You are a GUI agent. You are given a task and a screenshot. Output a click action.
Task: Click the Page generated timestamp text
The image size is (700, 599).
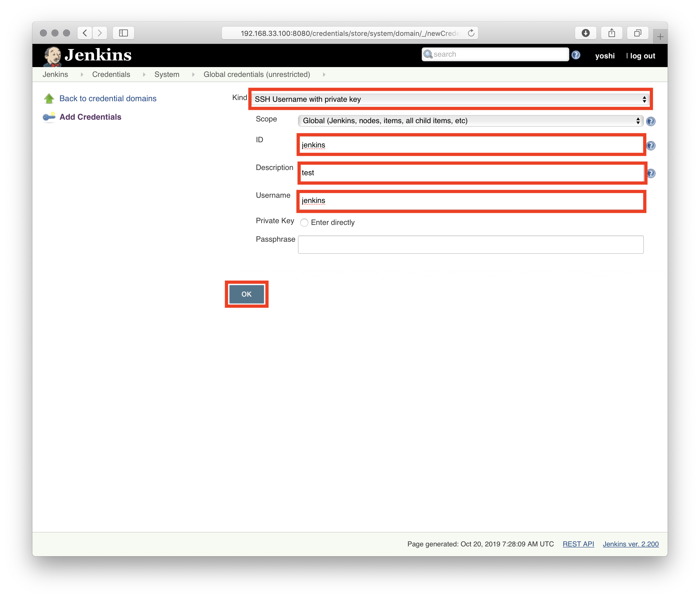480,544
